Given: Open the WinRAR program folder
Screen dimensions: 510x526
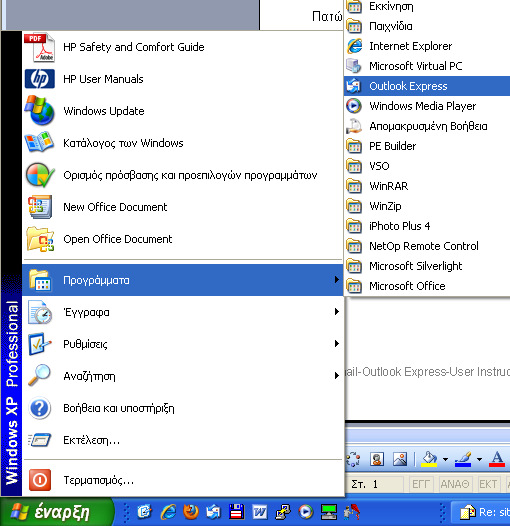Looking at the screenshot, I should tap(427, 186).
